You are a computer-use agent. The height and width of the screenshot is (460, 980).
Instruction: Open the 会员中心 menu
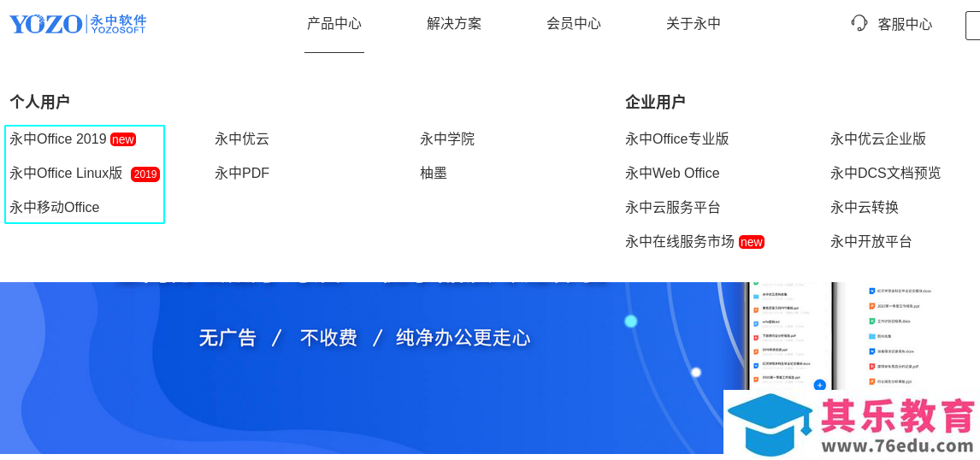pyautogui.click(x=574, y=24)
